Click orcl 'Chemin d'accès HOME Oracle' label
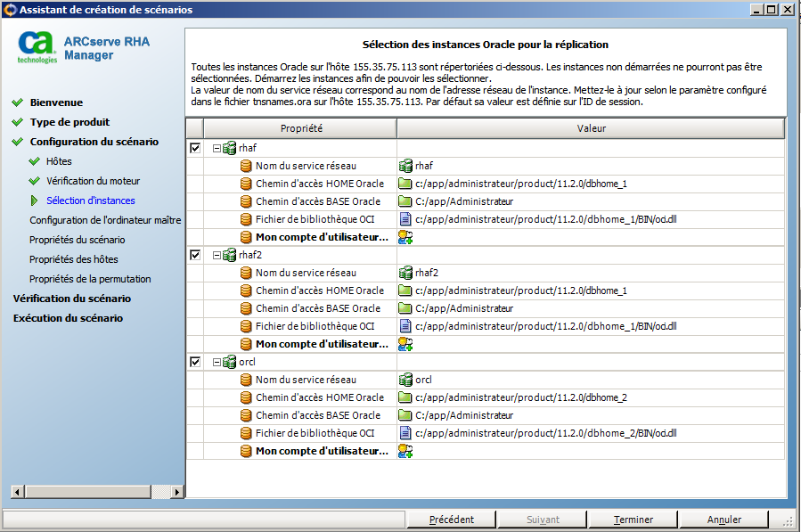 (320, 397)
